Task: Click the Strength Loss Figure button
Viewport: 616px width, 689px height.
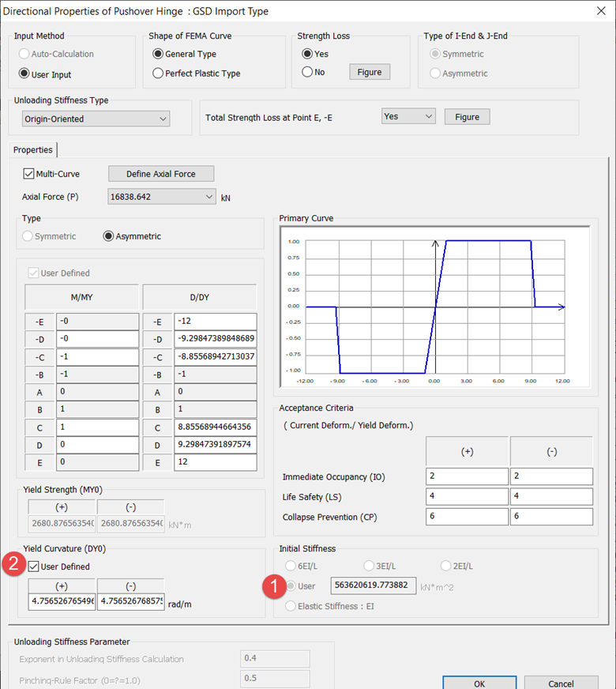Action: click(369, 72)
